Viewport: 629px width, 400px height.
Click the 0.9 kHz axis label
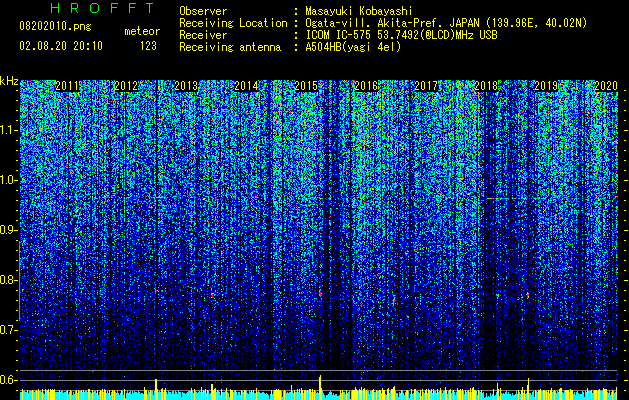9,230
